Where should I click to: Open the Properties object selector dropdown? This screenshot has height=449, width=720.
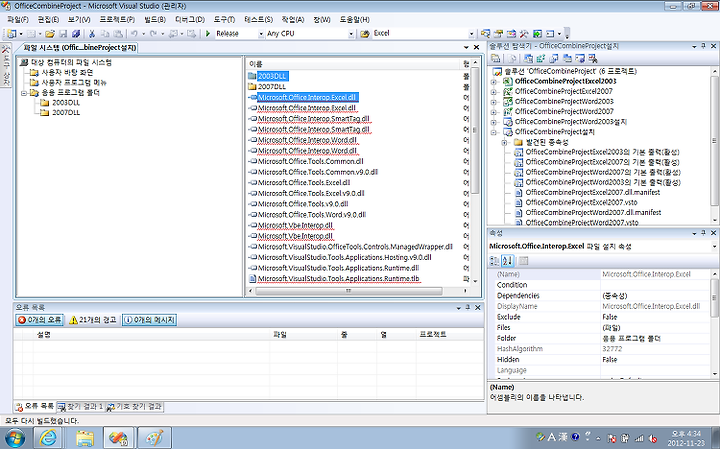pyautogui.click(x=714, y=247)
